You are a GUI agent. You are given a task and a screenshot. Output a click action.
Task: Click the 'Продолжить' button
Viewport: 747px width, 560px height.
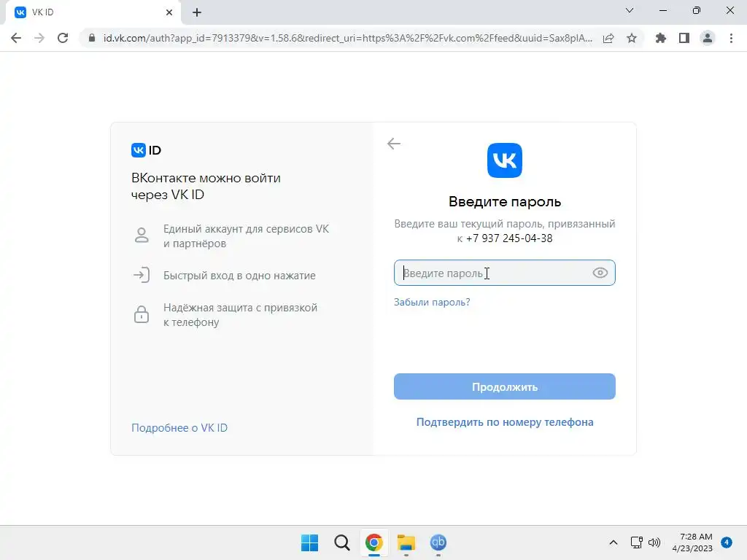pos(504,386)
